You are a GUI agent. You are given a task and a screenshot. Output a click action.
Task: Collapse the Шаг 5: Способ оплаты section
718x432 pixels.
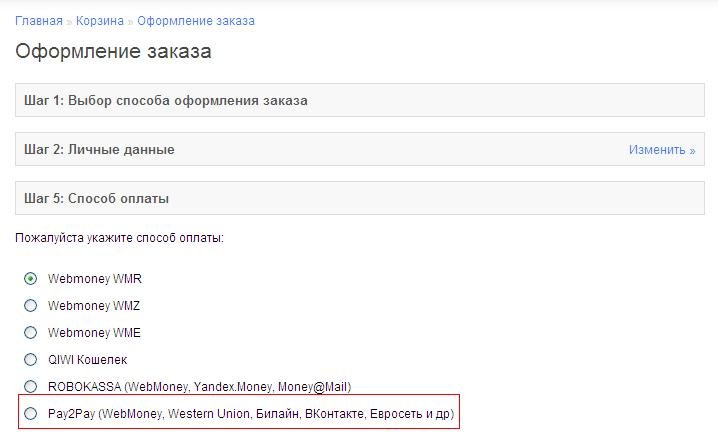pos(97,199)
